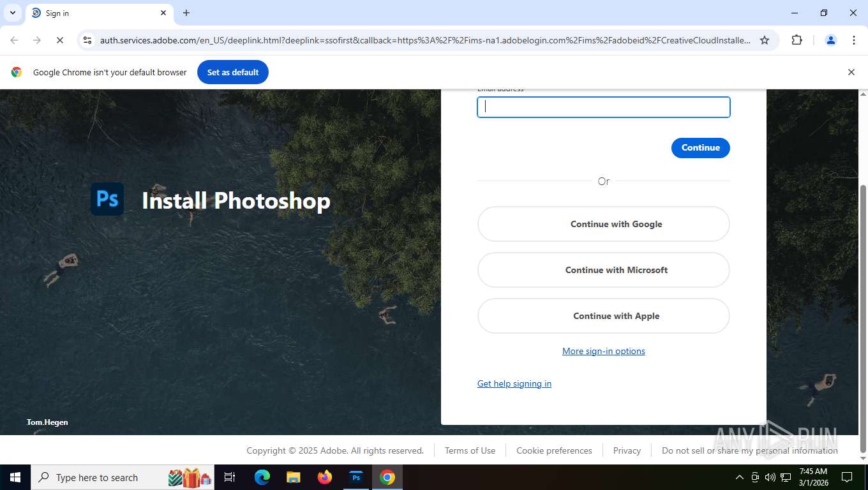Click the Photoshop Ps logo icon

(107, 199)
